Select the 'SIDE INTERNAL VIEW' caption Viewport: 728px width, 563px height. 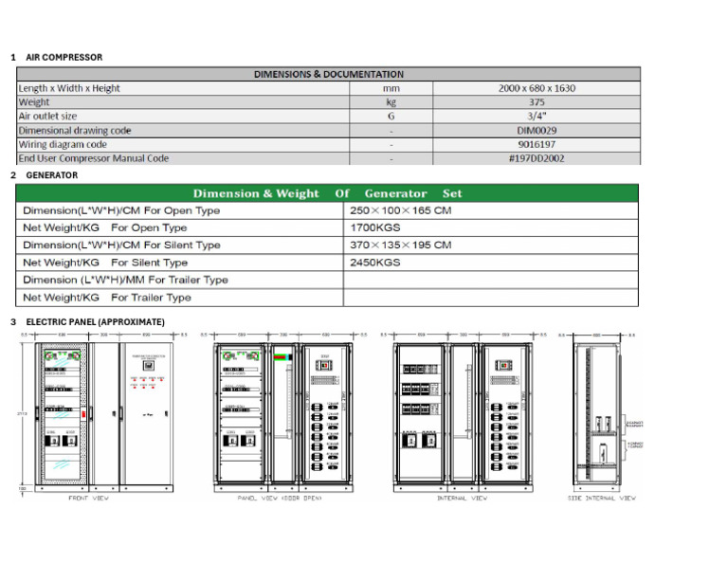[x=602, y=498]
